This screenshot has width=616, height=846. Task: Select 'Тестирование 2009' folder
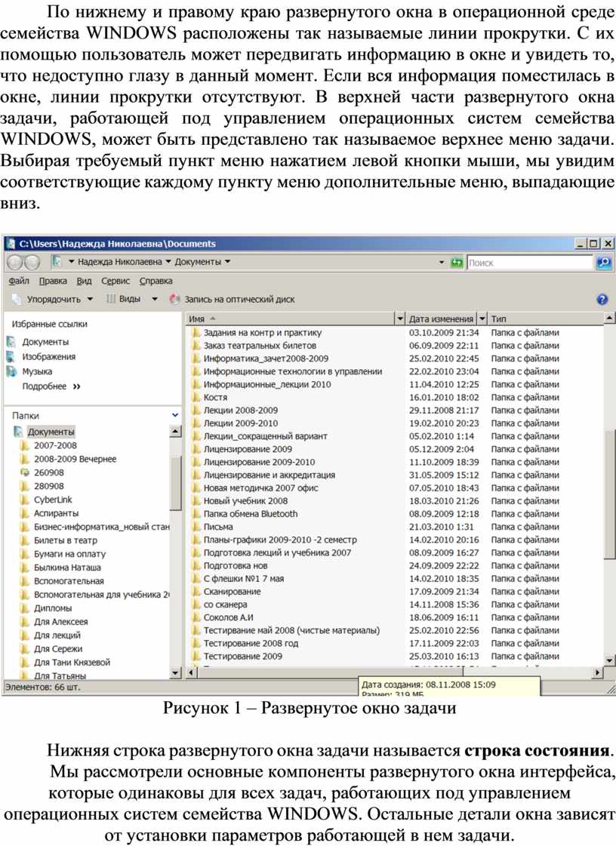click(x=242, y=656)
